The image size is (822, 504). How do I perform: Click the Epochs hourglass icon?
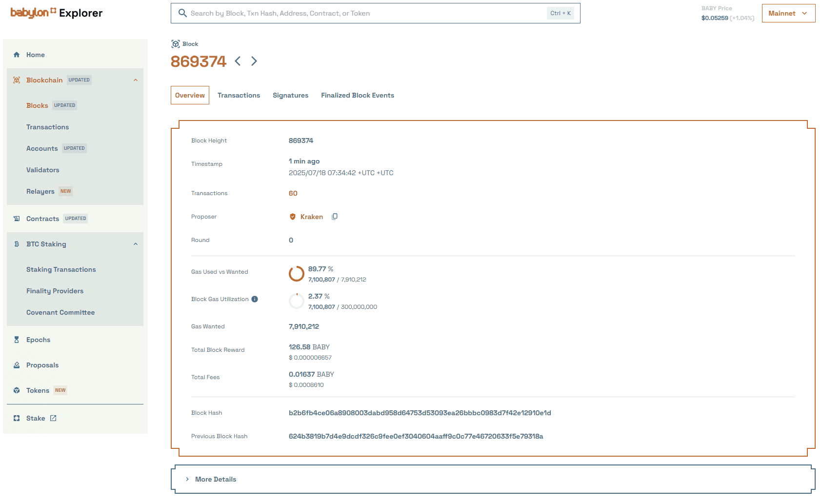17,340
